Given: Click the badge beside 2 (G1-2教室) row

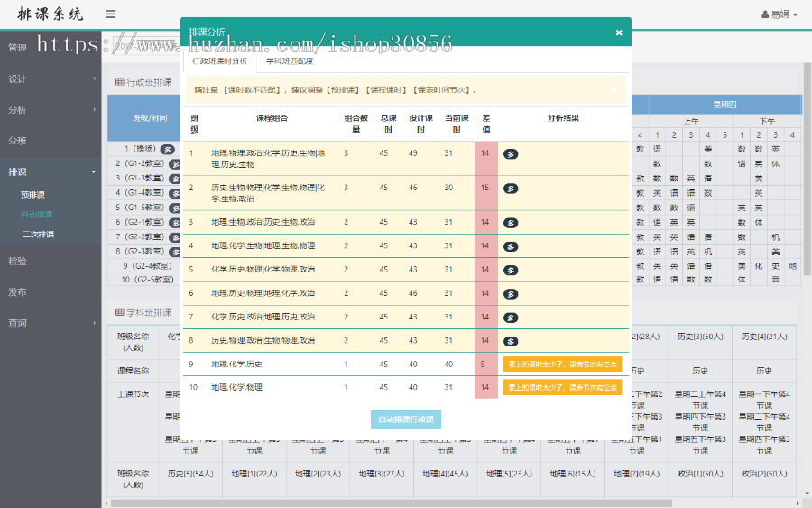Looking at the screenshot, I should click(175, 163).
